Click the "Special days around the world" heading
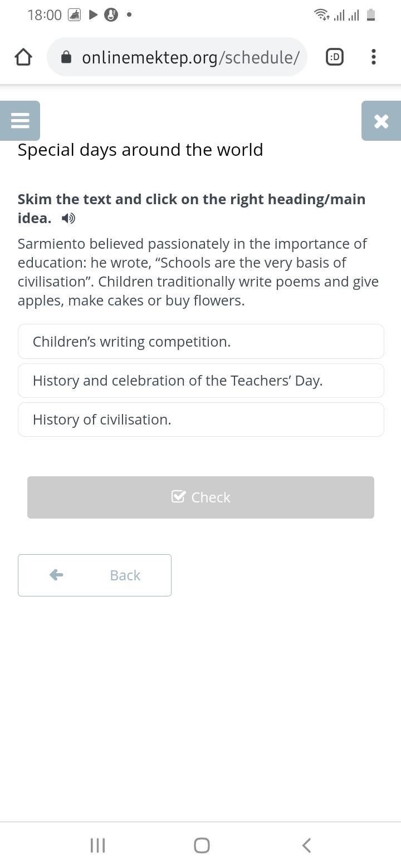 click(140, 150)
